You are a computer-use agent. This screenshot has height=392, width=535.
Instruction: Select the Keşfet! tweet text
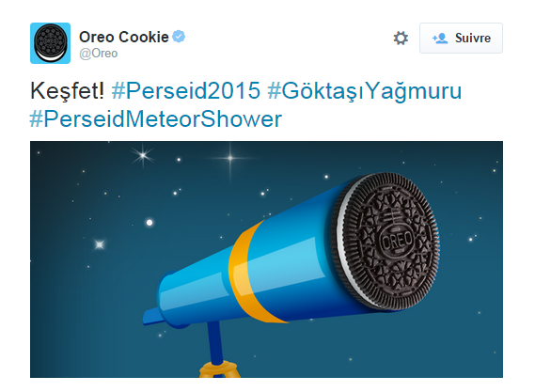(x=67, y=91)
